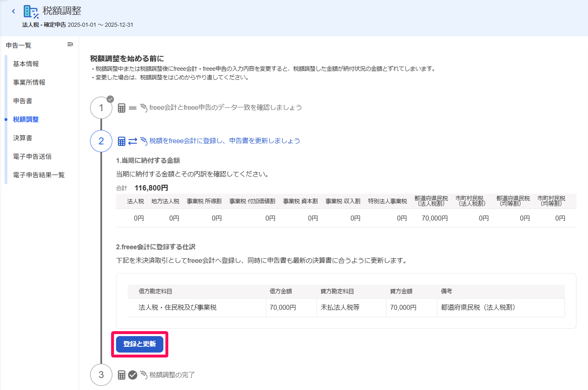Click the 借方勘定科目 column header

pyautogui.click(x=155, y=291)
